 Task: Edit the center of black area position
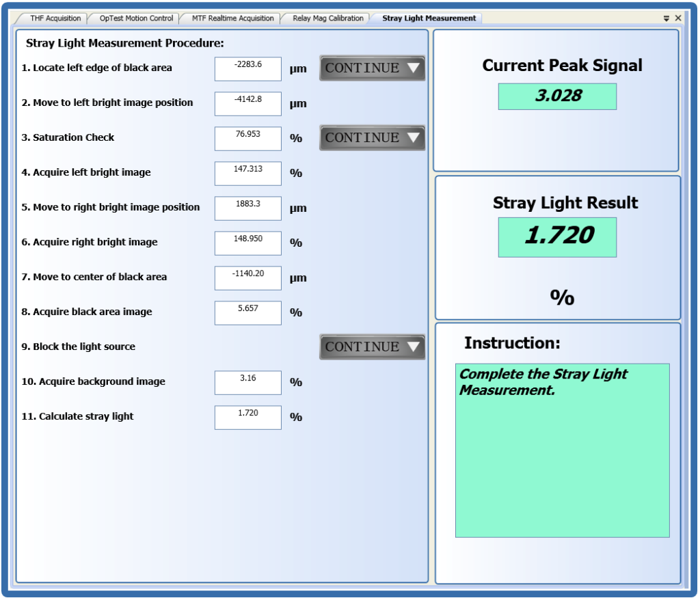247,277
